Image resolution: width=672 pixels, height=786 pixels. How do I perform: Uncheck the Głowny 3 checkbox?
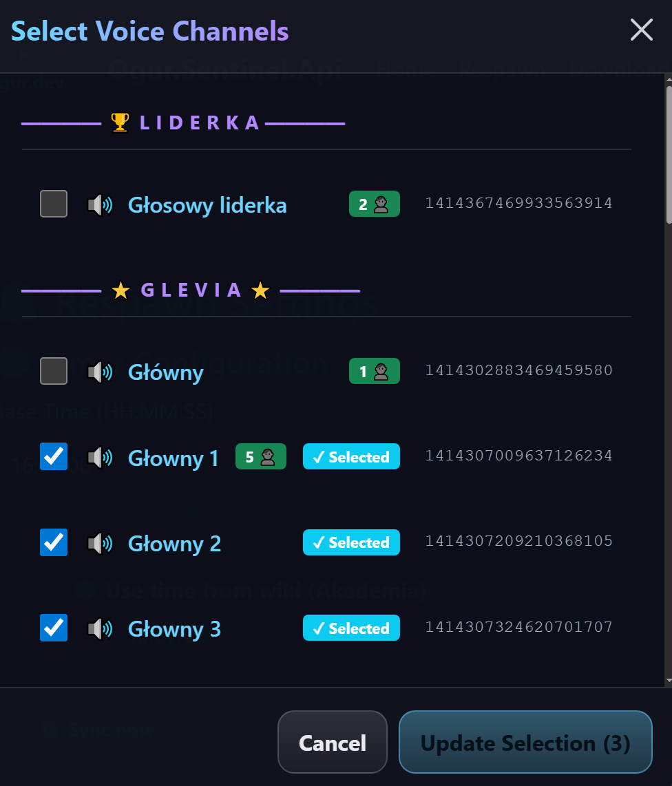point(53,628)
